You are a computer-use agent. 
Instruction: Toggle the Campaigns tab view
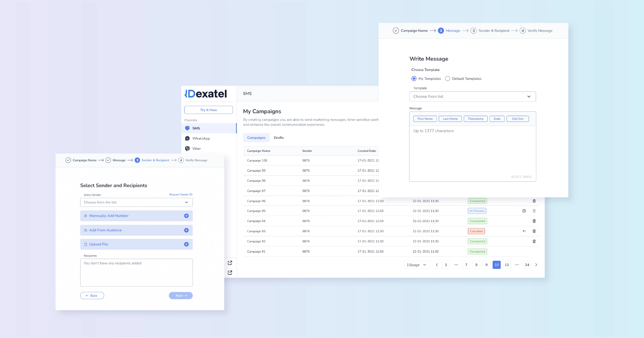click(257, 138)
